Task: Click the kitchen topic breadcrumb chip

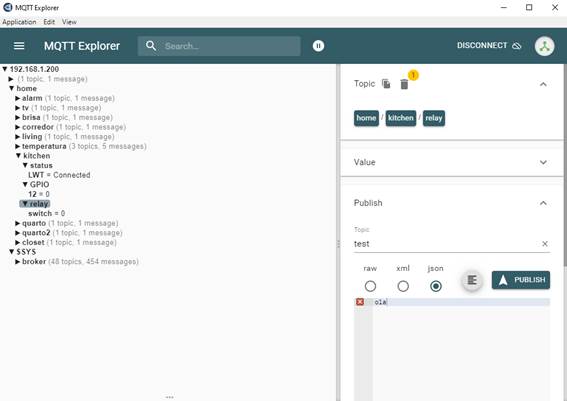Action: (x=401, y=118)
